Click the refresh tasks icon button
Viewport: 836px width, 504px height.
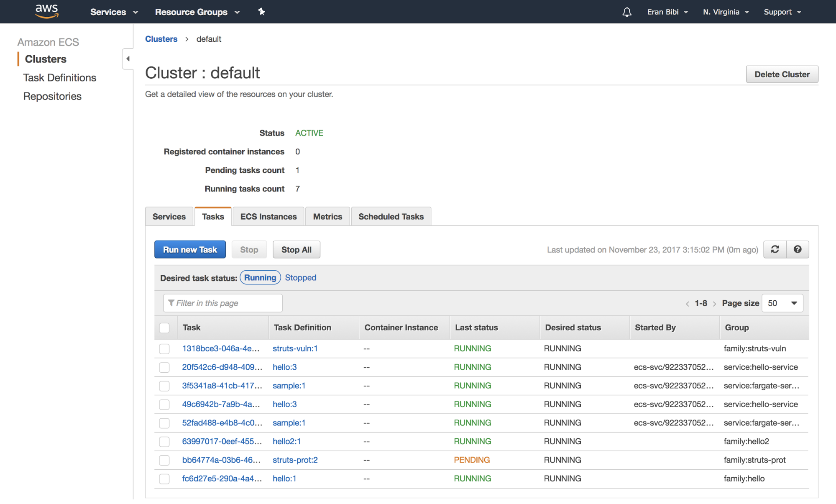click(x=775, y=249)
